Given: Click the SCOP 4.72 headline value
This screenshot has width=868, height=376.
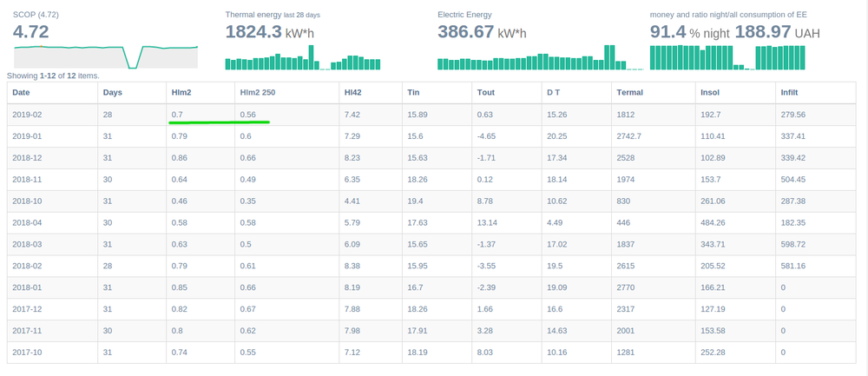Looking at the screenshot, I should coord(31,31).
